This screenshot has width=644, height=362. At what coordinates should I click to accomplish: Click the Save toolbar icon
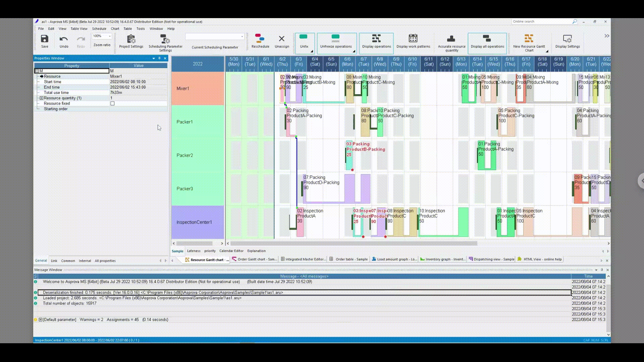(45, 39)
